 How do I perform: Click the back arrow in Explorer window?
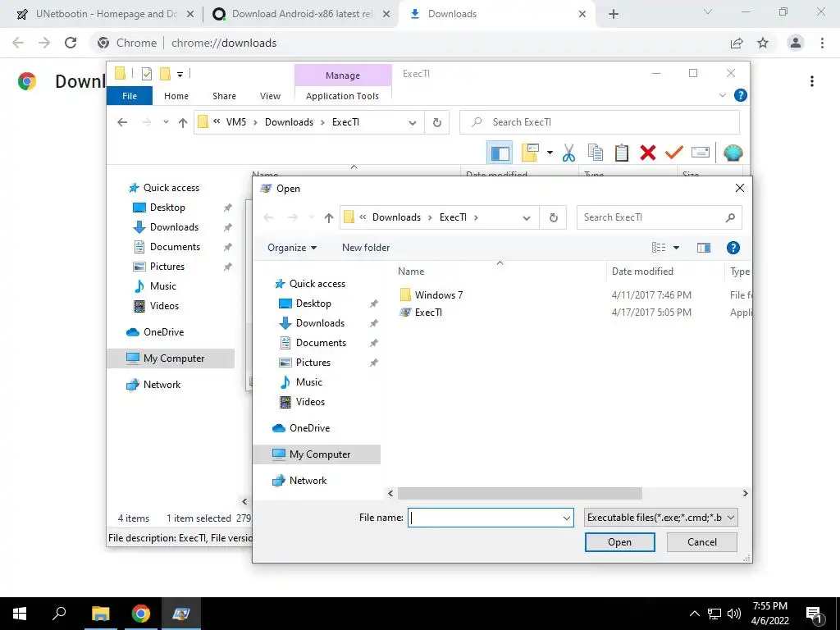(x=122, y=123)
